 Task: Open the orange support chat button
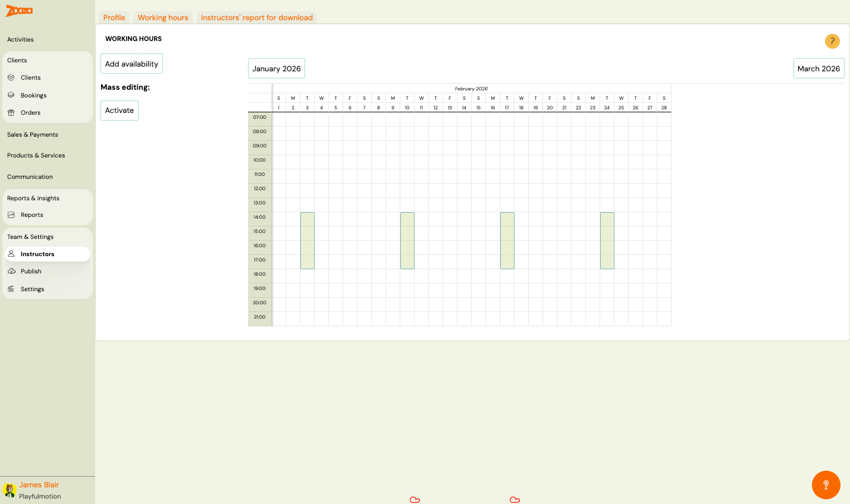(x=826, y=485)
